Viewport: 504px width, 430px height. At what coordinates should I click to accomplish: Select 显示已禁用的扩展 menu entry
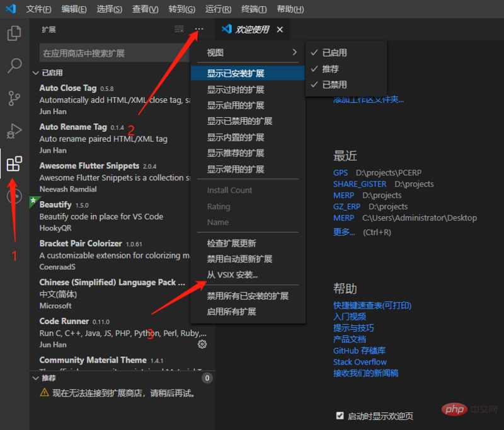248,121
